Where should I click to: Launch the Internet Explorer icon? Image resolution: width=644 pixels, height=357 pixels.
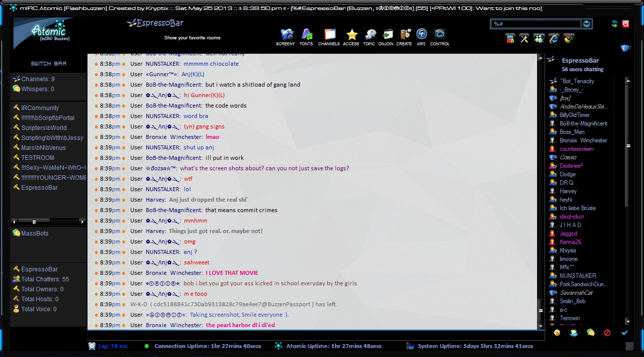click(553, 39)
